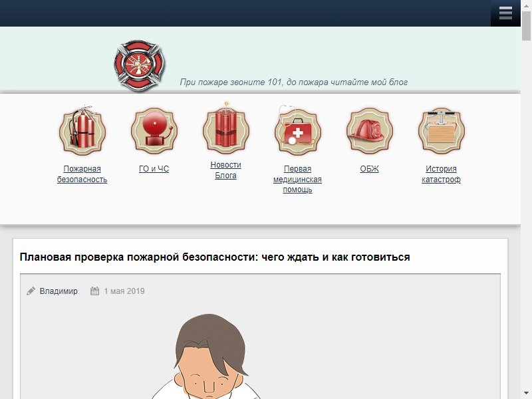
Task: Click article title about плановая проверка
Action: click(x=215, y=257)
